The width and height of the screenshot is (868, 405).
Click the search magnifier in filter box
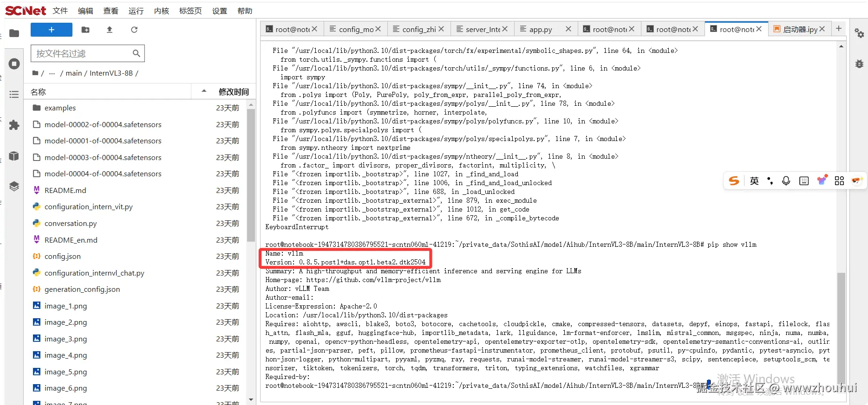136,53
